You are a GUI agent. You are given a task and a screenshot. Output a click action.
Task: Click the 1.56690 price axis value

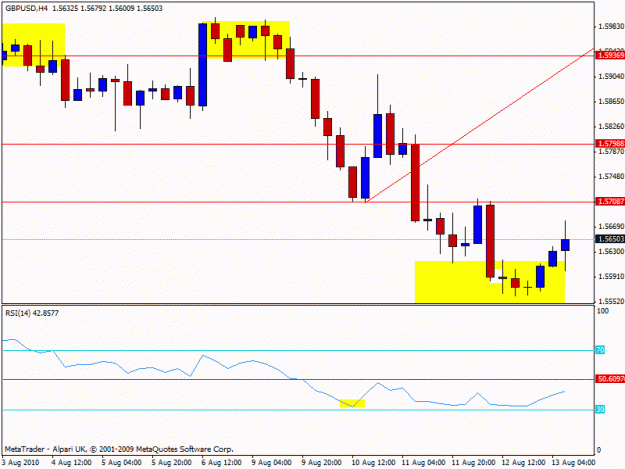611,226
